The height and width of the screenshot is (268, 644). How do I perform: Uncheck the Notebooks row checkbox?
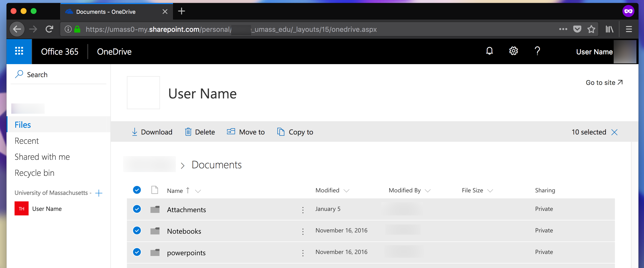click(x=137, y=230)
